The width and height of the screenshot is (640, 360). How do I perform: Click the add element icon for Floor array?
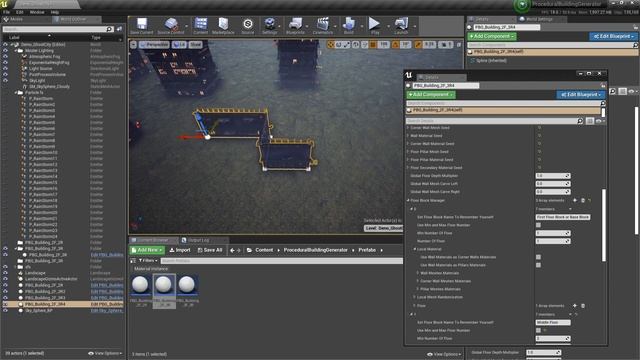point(575,306)
